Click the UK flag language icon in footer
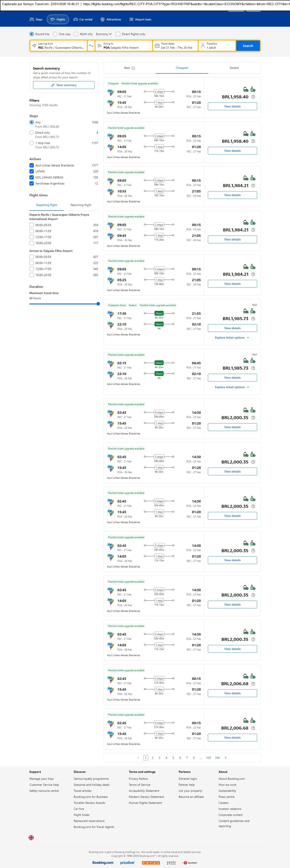 (x=31, y=837)
